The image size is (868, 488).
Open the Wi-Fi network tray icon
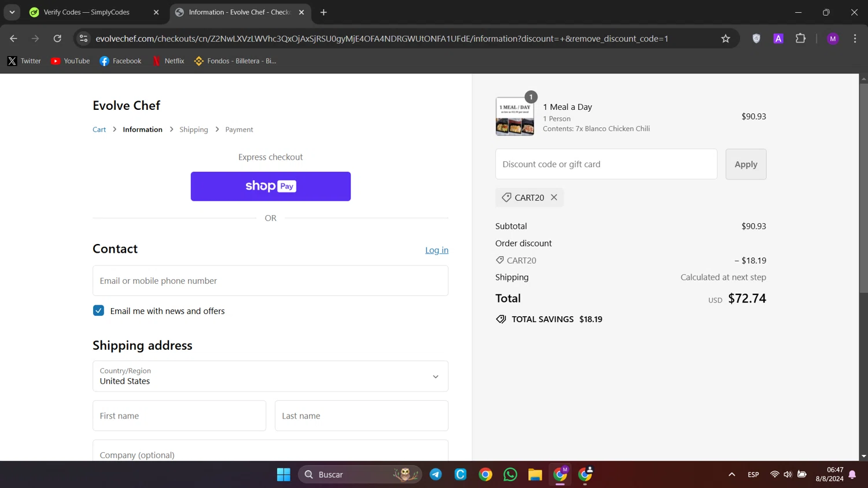[774, 475]
